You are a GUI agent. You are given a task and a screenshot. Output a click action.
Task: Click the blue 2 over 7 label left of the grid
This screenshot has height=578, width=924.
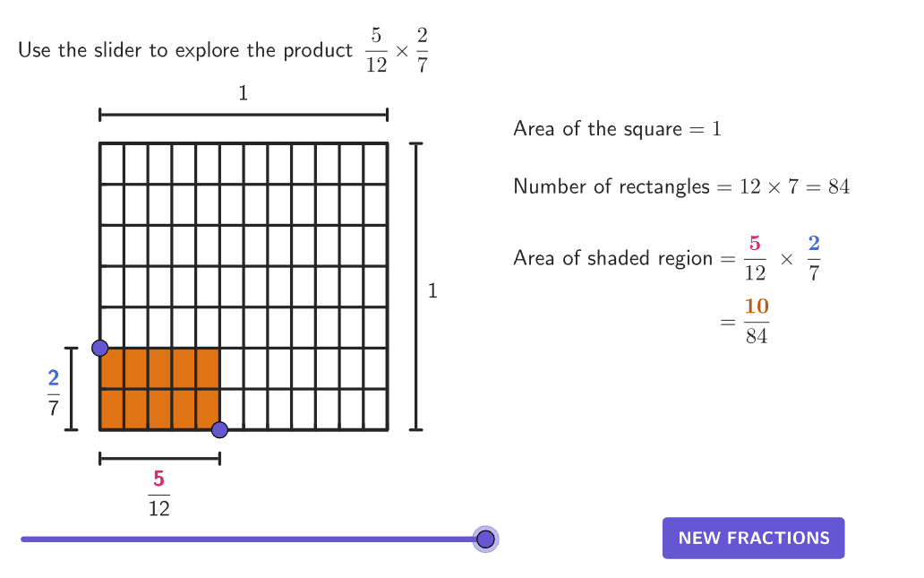54,393
